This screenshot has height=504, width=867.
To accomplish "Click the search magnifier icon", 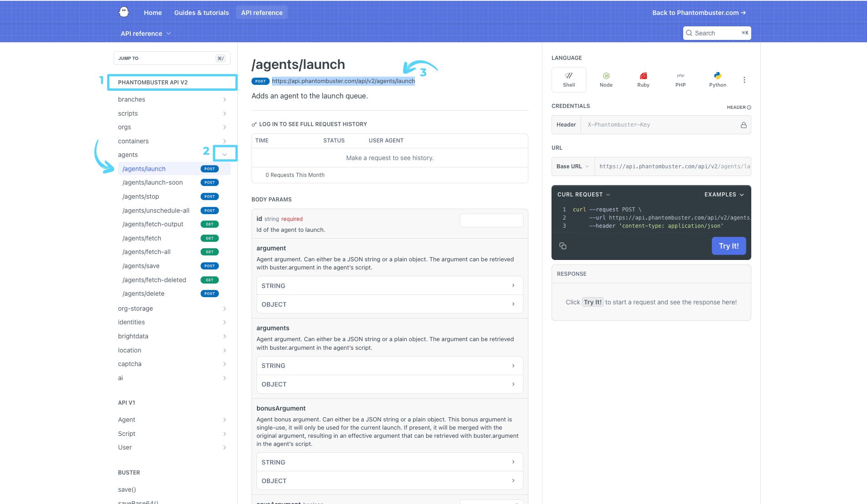I will click(689, 33).
